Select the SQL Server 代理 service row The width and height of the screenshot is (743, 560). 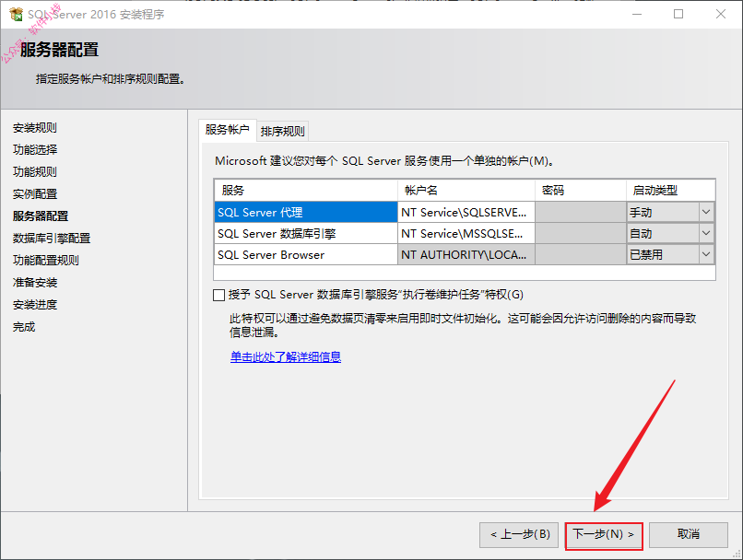[x=306, y=212]
